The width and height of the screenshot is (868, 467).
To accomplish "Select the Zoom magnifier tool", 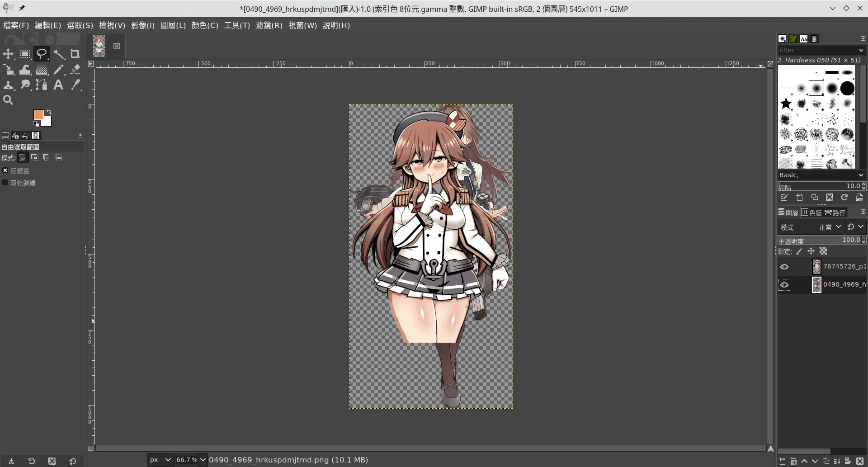I will tap(8, 100).
